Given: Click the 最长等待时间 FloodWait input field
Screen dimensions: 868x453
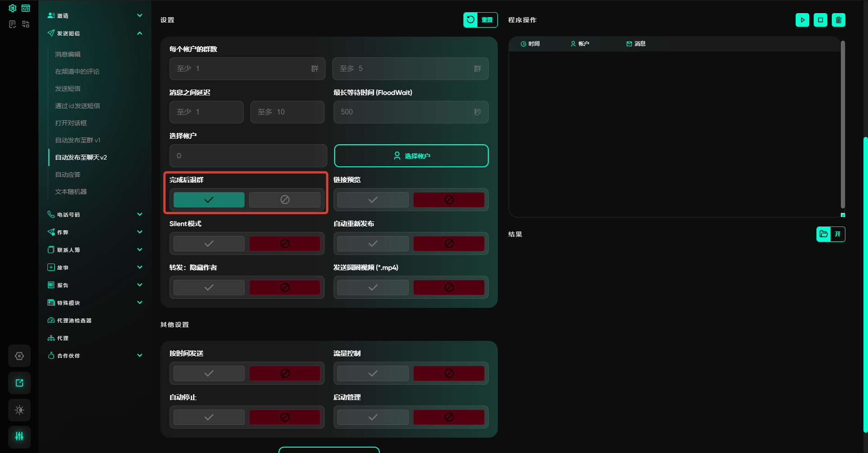Looking at the screenshot, I should pos(405,112).
